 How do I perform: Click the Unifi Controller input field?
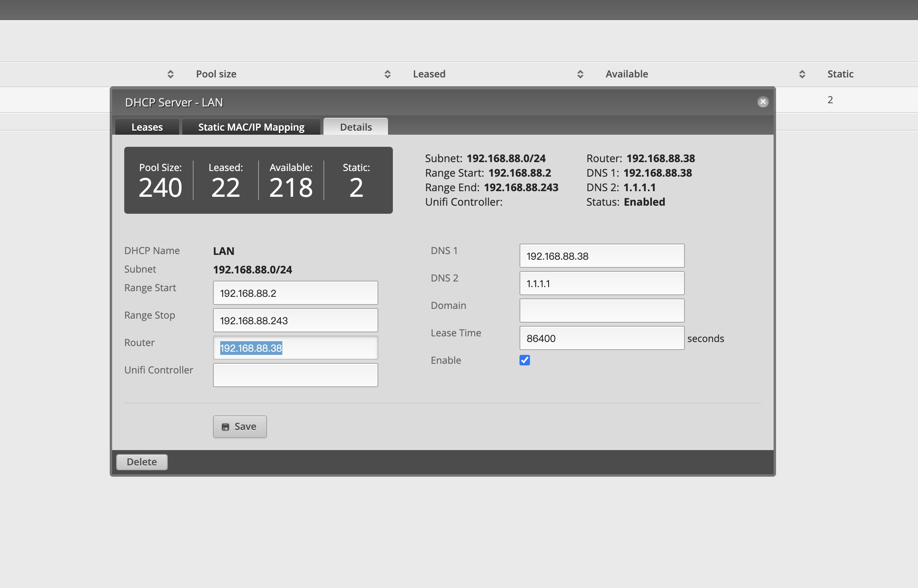pos(296,375)
